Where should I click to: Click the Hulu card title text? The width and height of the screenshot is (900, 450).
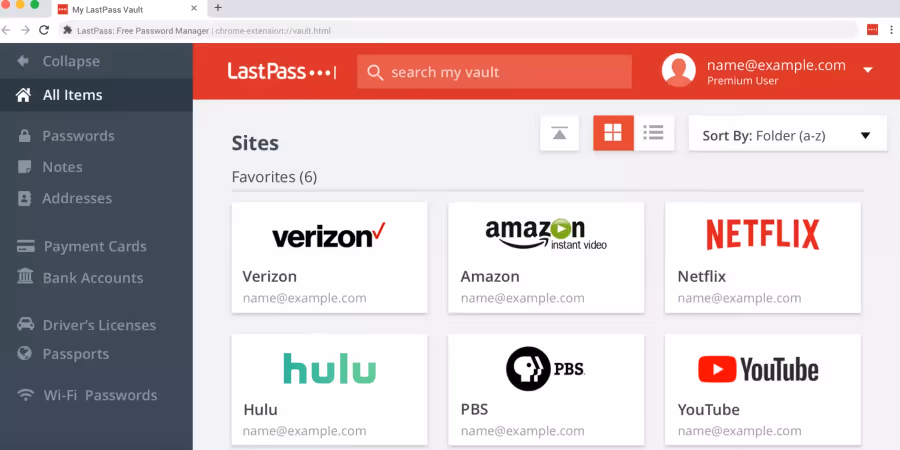click(261, 410)
